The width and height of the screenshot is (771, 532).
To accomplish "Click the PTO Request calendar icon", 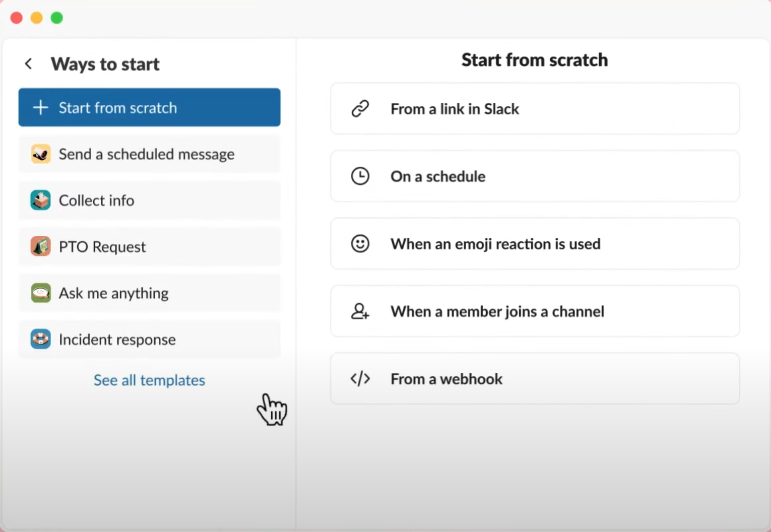I will [x=40, y=246].
